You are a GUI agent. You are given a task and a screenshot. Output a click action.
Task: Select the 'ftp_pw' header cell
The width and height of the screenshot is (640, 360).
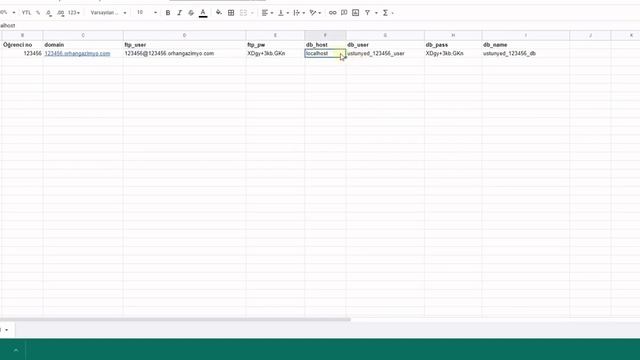275,44
